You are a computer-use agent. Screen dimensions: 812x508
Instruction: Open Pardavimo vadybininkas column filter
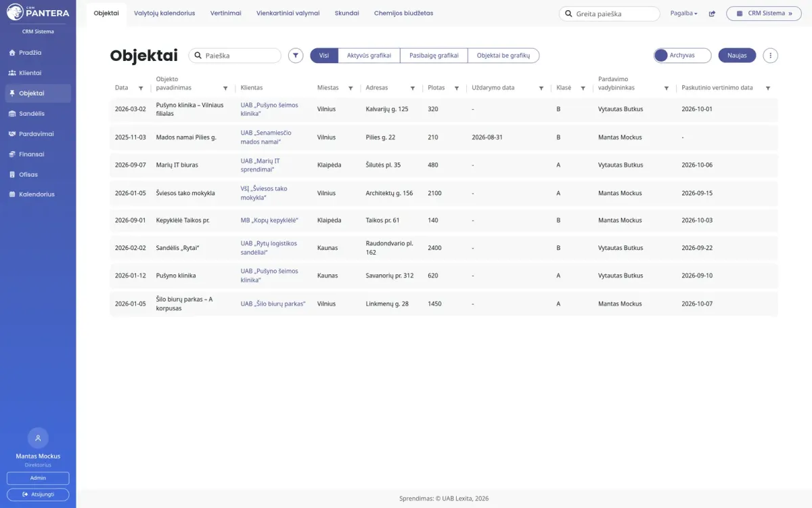[x=667, y=88]
